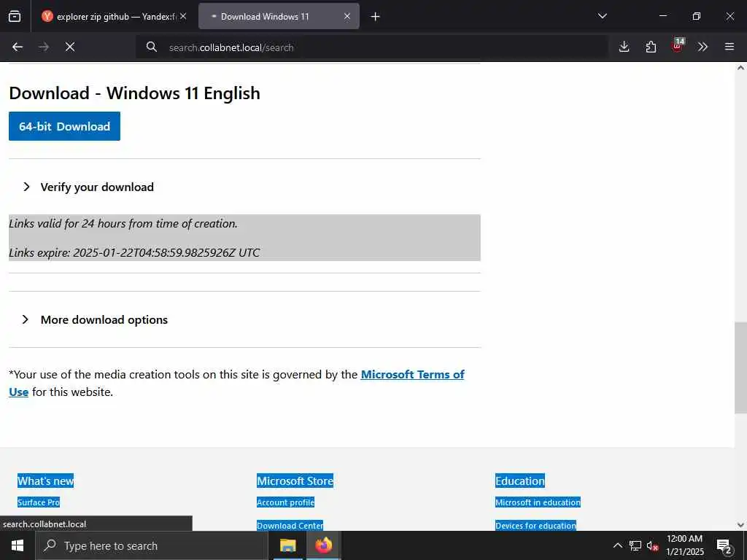This screenshot has width=747, height=560.
Task: Click scrollbar down arrow
Action: pos(740,525)
